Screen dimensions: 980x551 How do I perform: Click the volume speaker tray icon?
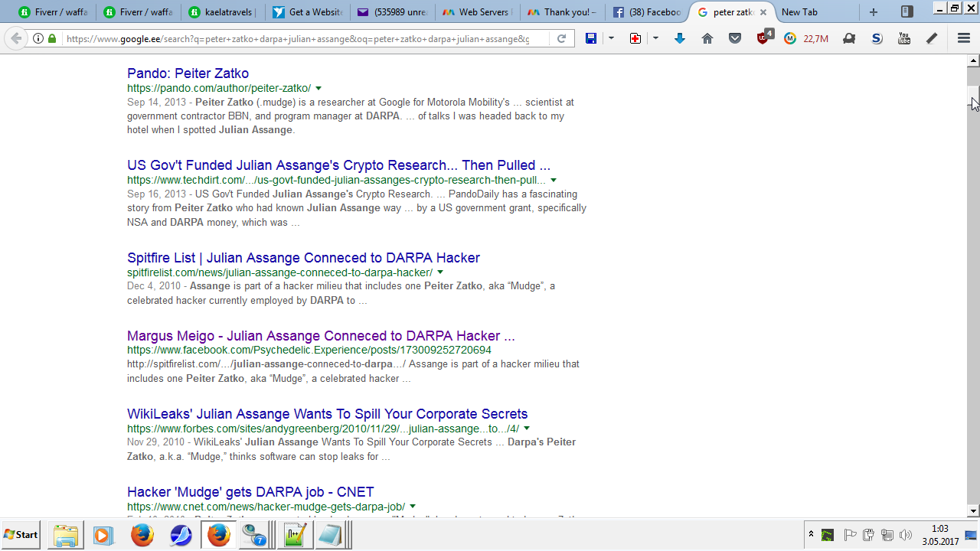coord(906,535)
